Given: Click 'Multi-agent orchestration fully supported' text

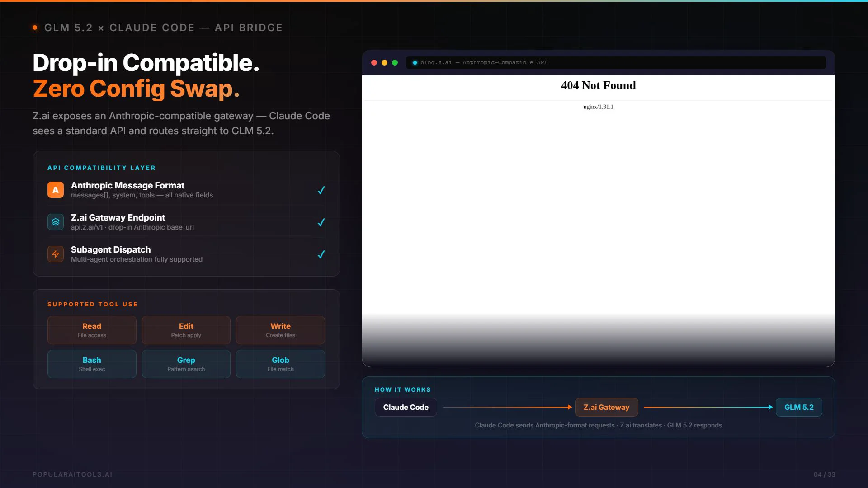Looking at the screenshot, I should coord(137,259).
